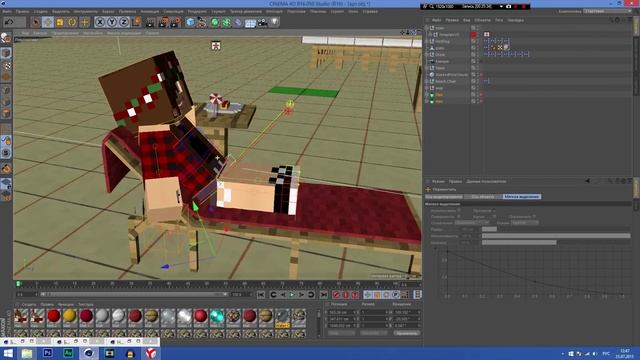The width and height of the screenshot is (640, 360).
Task: Toggle visibility dots of Камера row
Action: pyautogui.click(x=478, y=61)
